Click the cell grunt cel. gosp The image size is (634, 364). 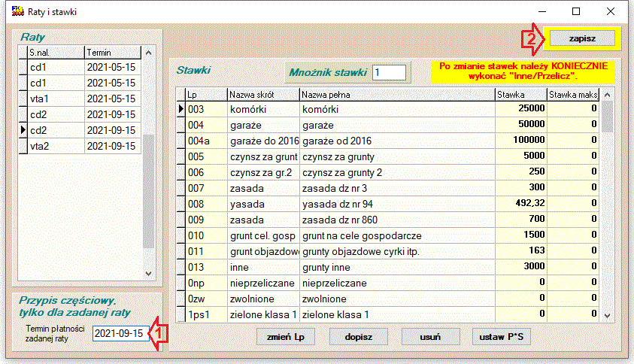pyautogui.click(x=264, y=236)
